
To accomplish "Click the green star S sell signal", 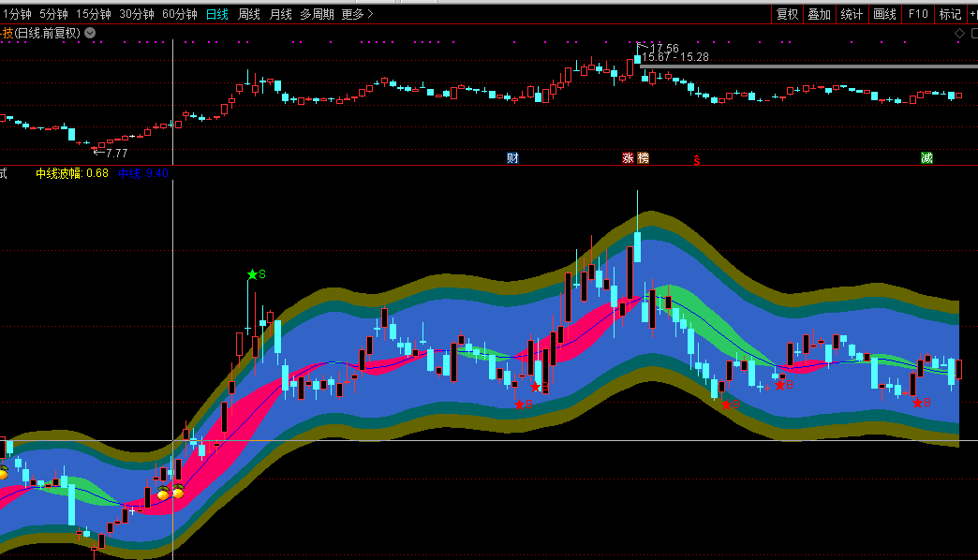I will (x=252, y=274).
